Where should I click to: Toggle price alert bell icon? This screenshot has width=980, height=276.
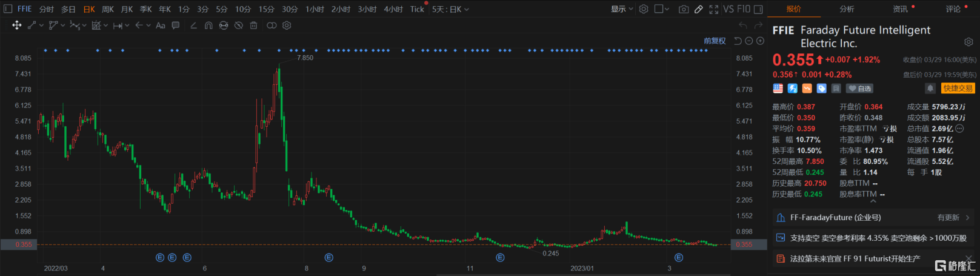pyautogui.click(x=930, y=89)
